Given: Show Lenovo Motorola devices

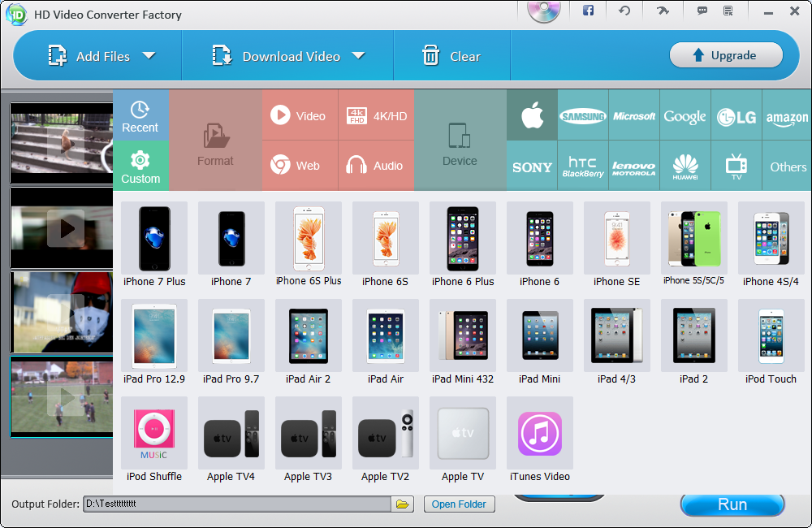Looking at the screenshot, I should pyautogui.click(x=634, y=166).
